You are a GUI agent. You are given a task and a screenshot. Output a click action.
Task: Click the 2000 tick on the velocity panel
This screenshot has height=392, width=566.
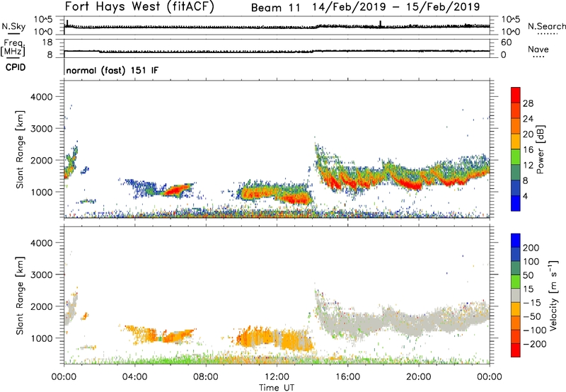pyautogui.click(x=42, y=306)
